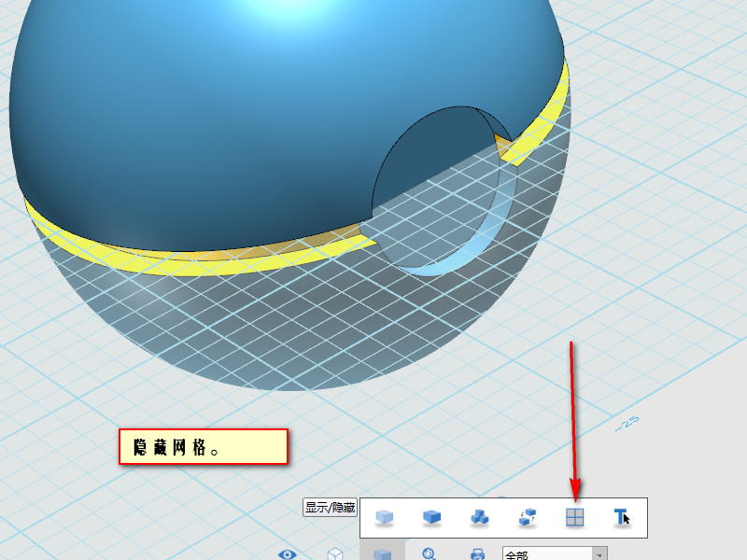The height and width of the screenshot is (560, 747).
Task: Click the 隐藏网格 instruction callout box
Action: [x=203, y=447]
